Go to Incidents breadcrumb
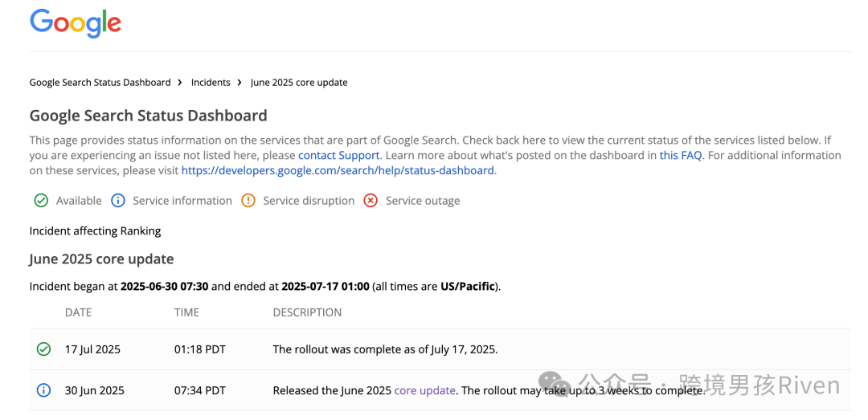 coord(211,83)
